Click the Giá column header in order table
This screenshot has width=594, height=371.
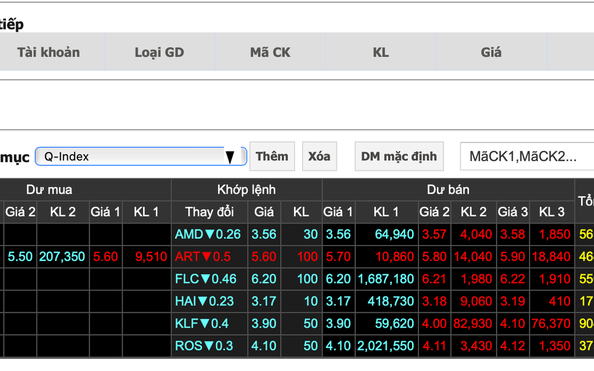pos(491,52)
